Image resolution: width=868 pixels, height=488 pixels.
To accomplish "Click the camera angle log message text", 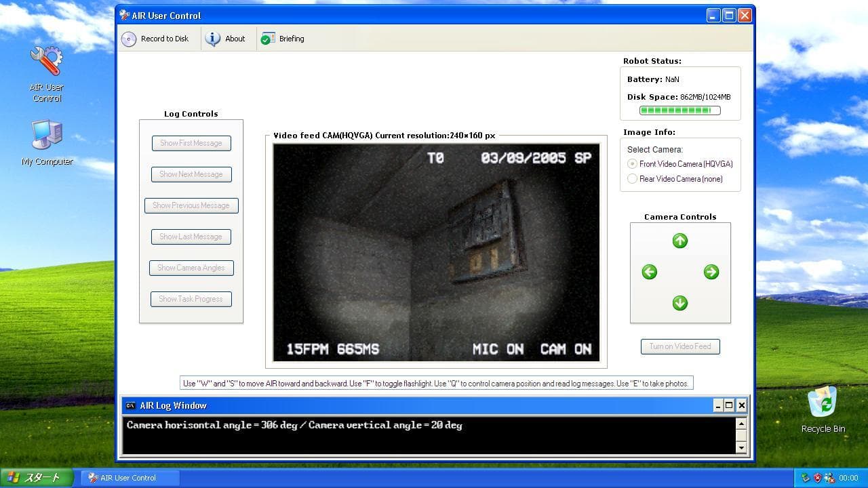I will pos(294,426).
